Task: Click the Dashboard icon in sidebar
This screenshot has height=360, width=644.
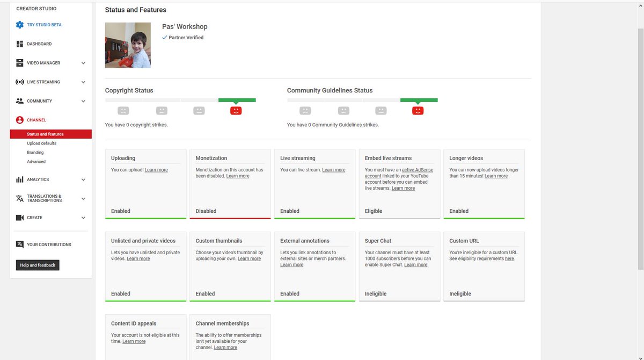Action: [x=20, y=44]
